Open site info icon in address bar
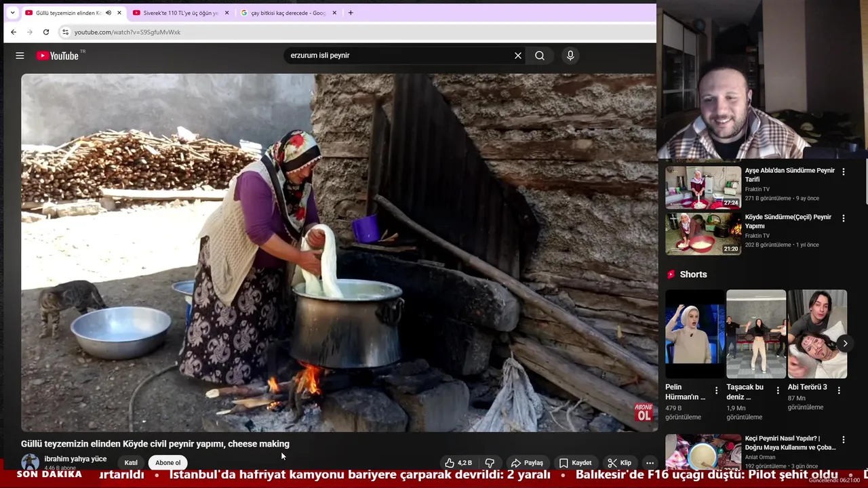This screenshot has width=868, height=488. 65,32
